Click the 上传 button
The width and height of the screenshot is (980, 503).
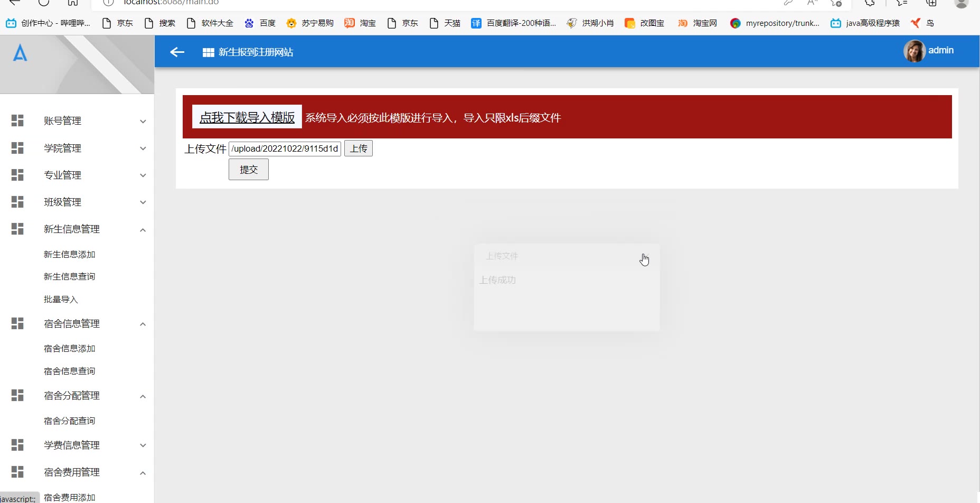pyautogui.click(x=359, y=148)
